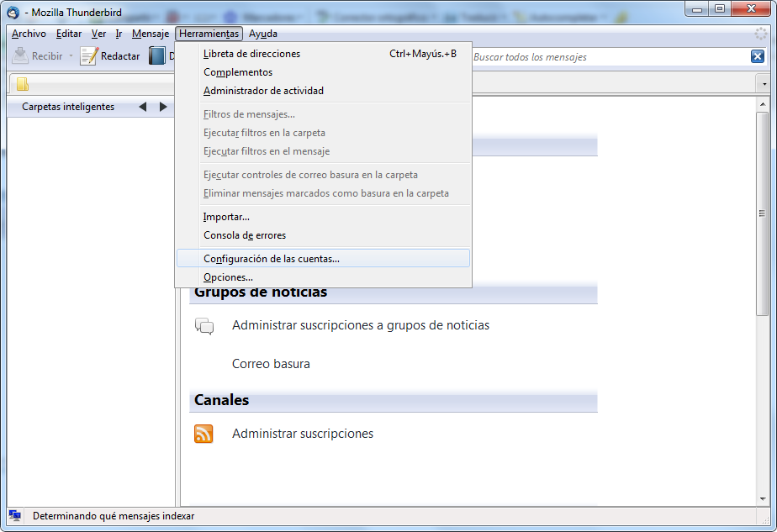Minimize the Thunderbird window
The height and width of the screenshot is (532, 777).
point(697,9)
